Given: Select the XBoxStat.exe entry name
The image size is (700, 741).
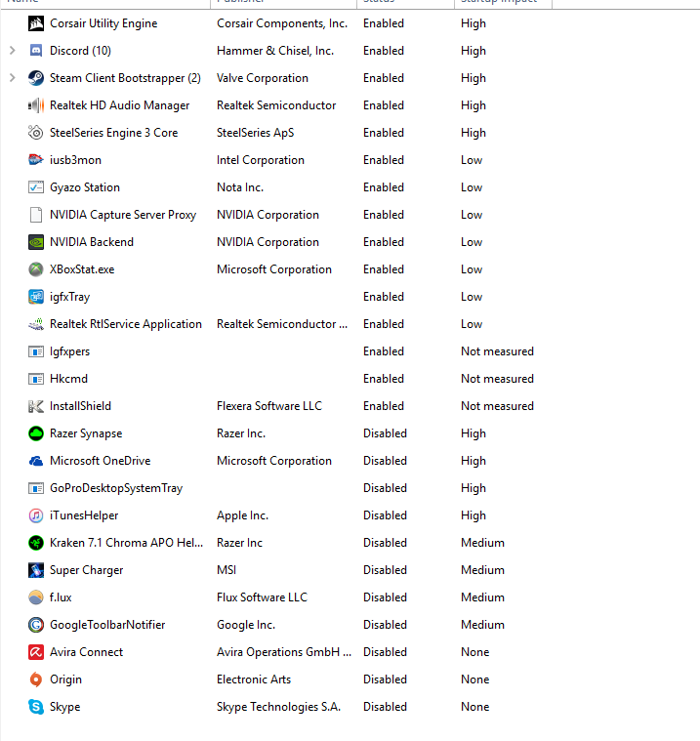Looking at the screenshot, I should 82,269.
